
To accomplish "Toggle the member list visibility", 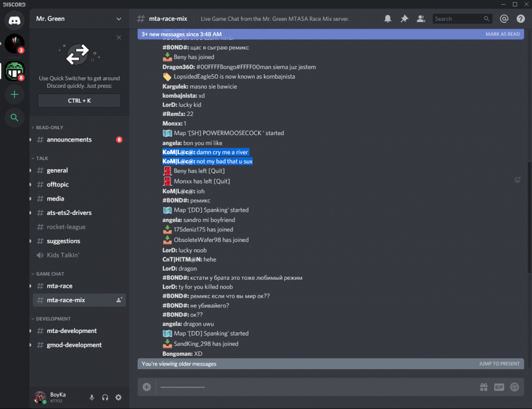I will click(421, 19).
